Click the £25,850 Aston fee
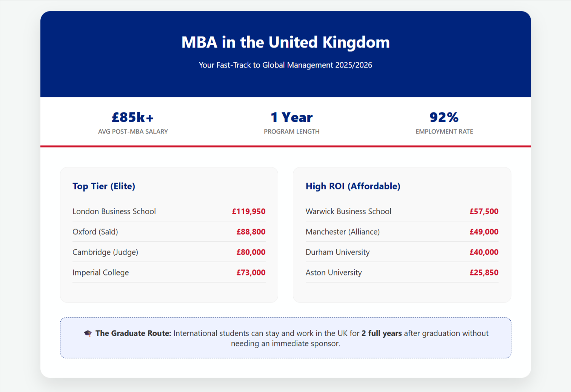The height and width of the screenshot is (392, 571). click(x=484, y=272)
